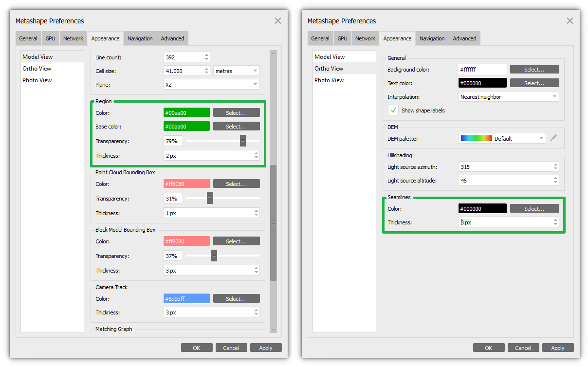Image resolution: width=588 pixels, height=367 pixels.
Task: Switch to GPU tab in left window
Action: [x=51, y=38]
